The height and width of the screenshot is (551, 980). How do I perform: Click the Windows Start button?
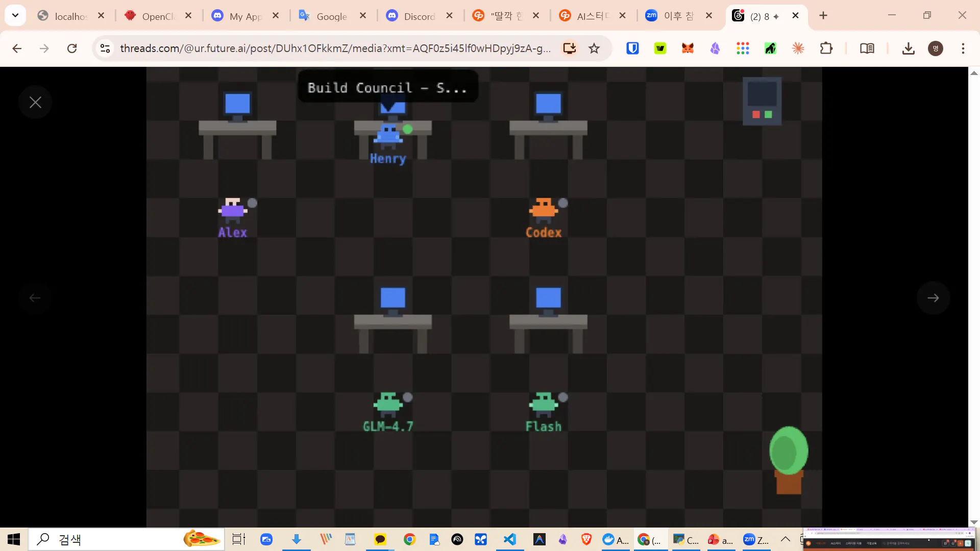coord(14,539)
